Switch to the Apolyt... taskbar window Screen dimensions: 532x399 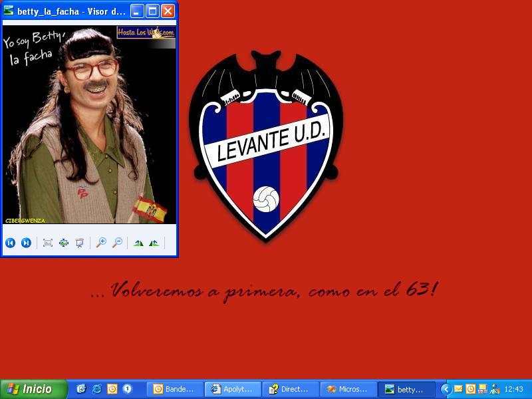pos(232,389)
